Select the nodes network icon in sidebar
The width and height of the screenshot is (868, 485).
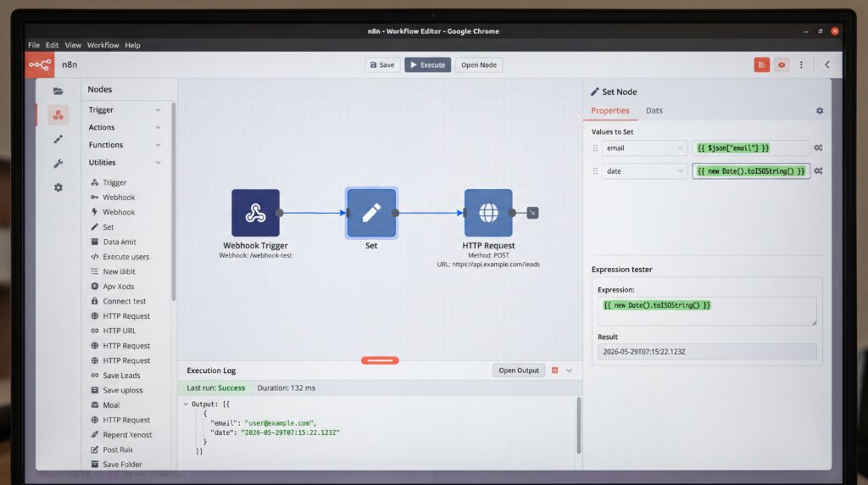[58, 115]
